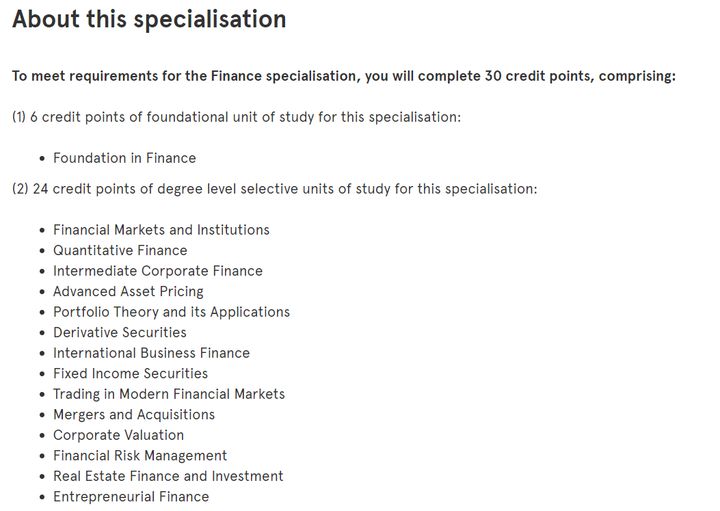Select Real Estate Finance and Investment
The width and height of the screenshot is (720, 511).
point(168,476)
